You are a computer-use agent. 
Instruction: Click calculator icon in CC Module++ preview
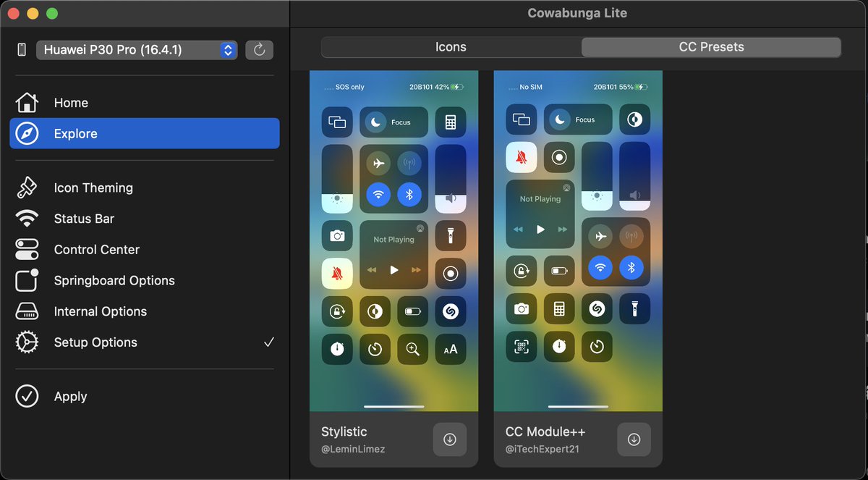[x=559, y=308]
